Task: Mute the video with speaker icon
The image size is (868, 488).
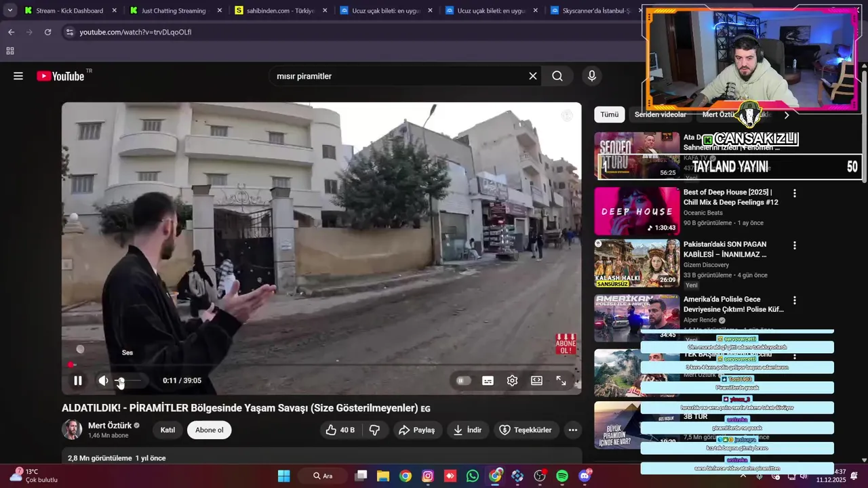Action: tap(103, 381)
